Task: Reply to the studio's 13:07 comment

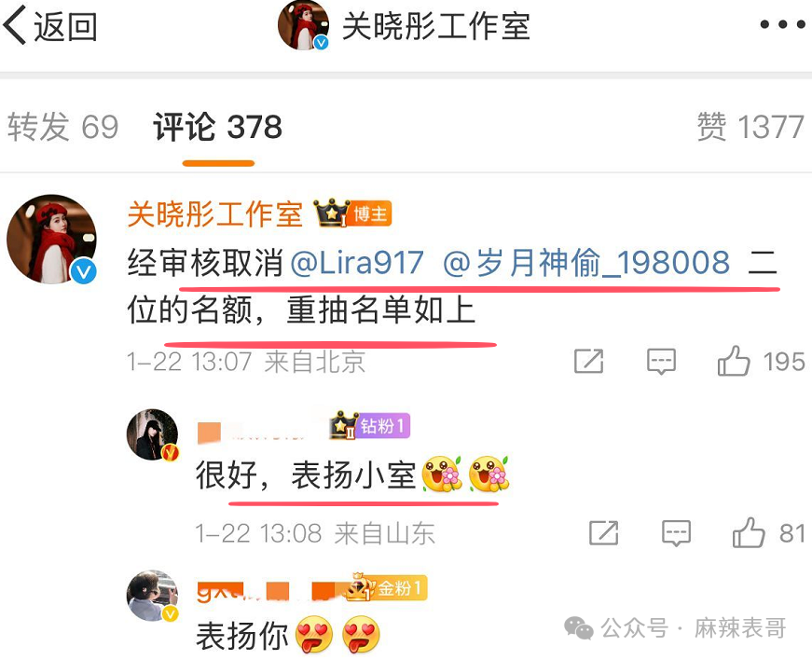Action: pos(661,361)
